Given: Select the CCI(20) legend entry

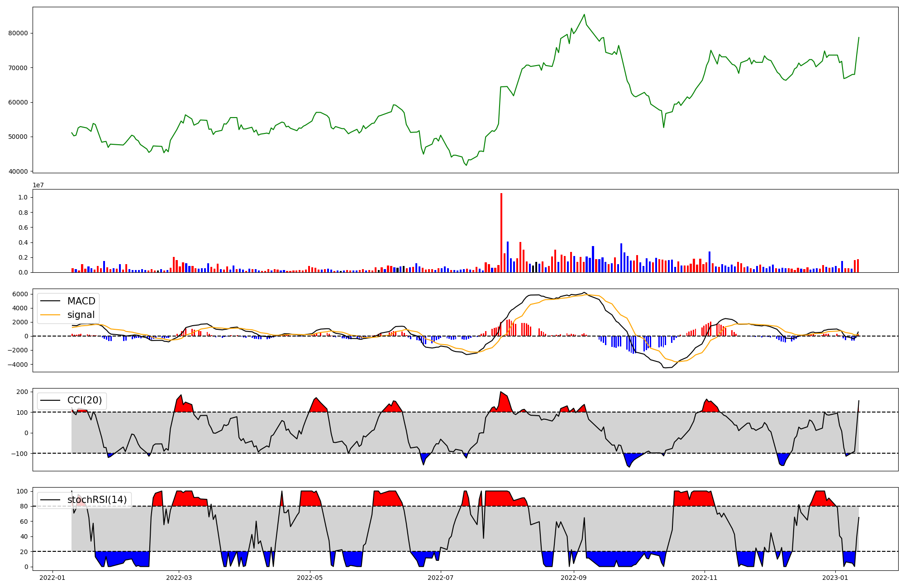Looking at the screenshot, I should 84,400.
